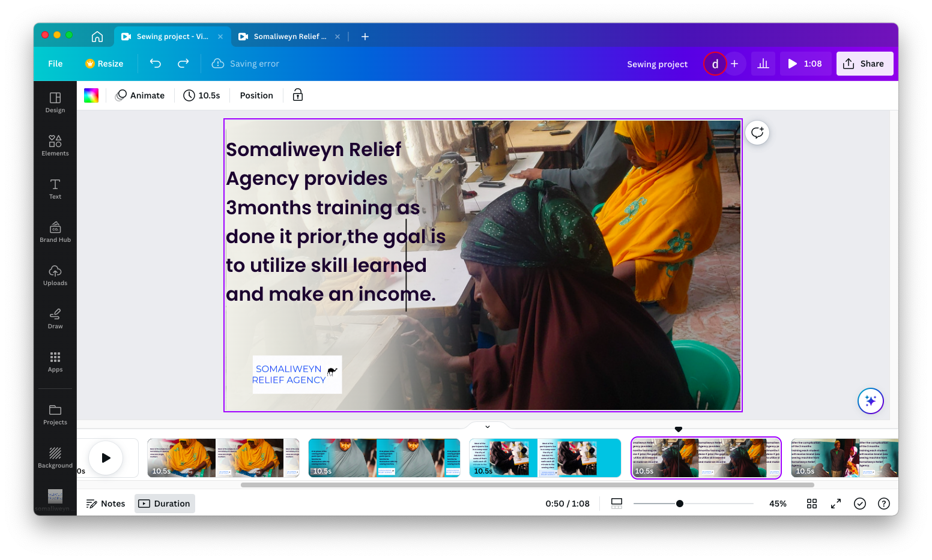
Task: Open Brand Hub panel
Action: click(x=55, y=232)
